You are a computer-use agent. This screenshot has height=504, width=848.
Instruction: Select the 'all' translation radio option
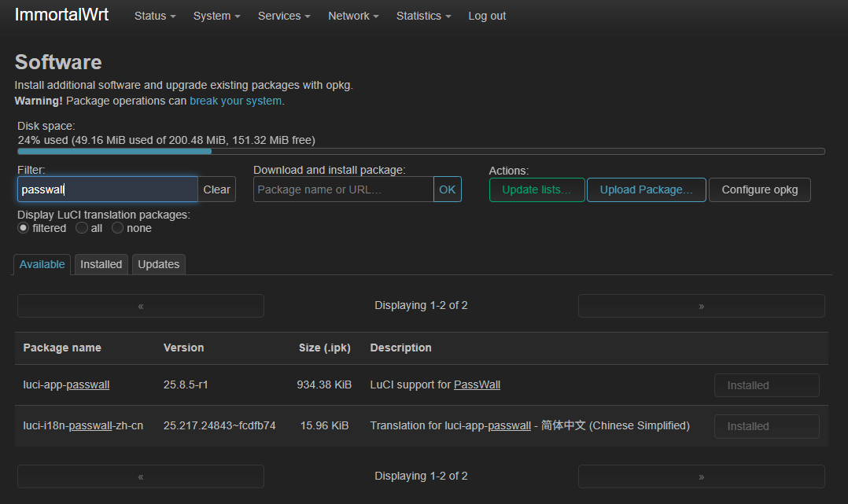(x=82, y=228)
